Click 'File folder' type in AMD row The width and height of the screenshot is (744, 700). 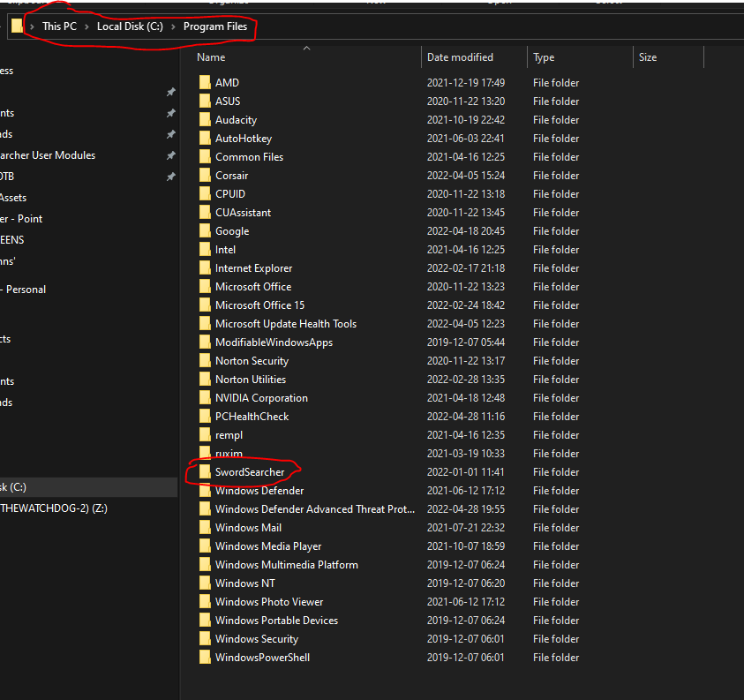tap(556, 83)
